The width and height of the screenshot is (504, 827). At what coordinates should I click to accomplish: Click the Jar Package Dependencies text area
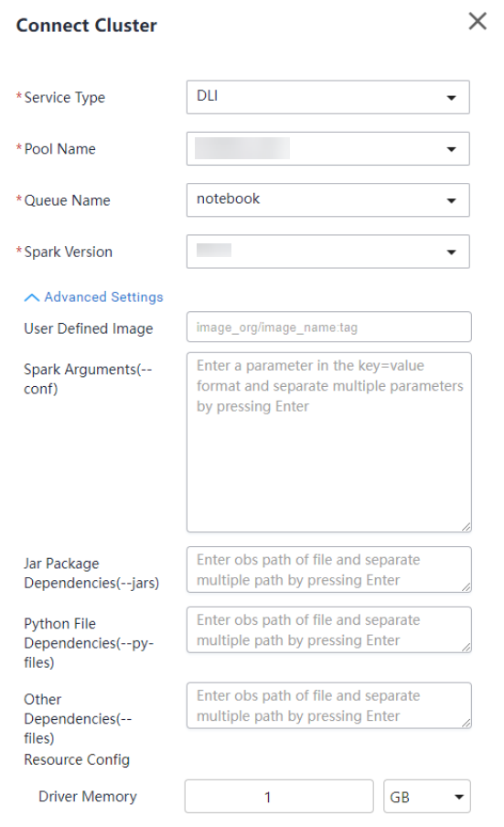pos(329,570)
